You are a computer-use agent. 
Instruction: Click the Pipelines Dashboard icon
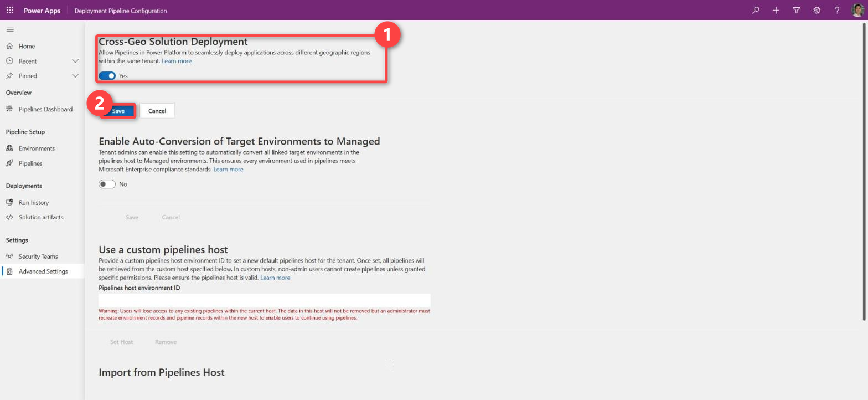point(9,109)
